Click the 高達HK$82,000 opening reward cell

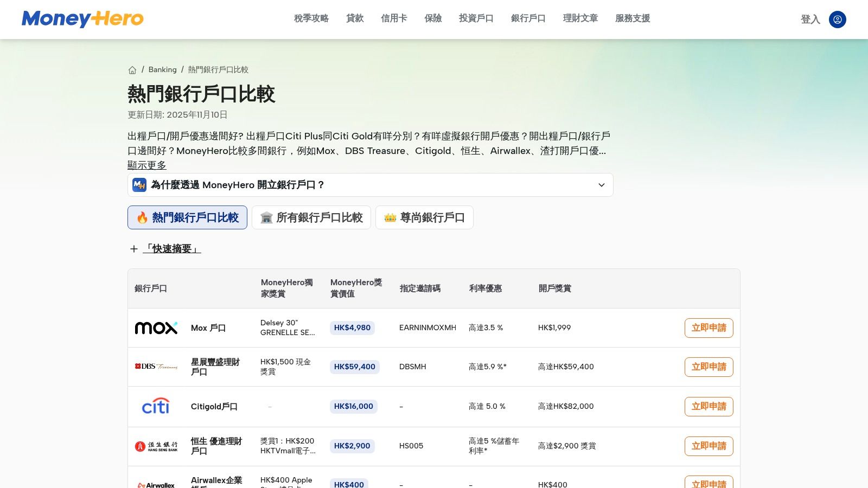(566, 407)
